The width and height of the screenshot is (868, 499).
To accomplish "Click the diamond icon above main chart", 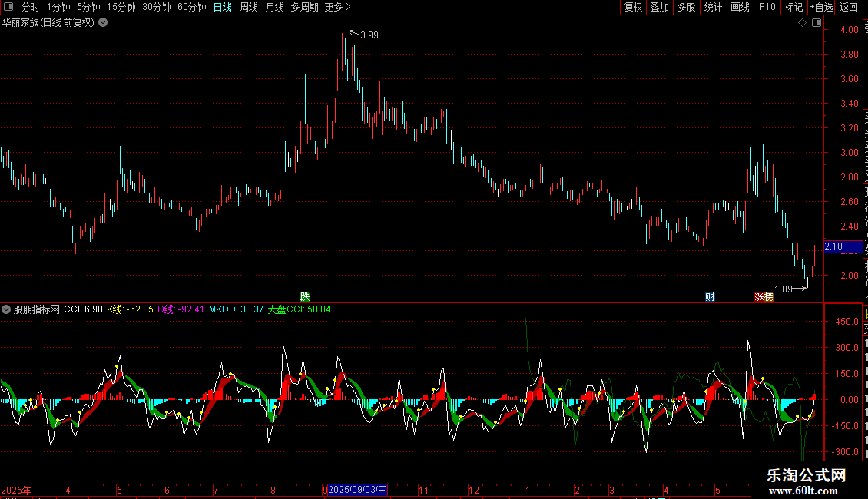I will tap(802, 23).
